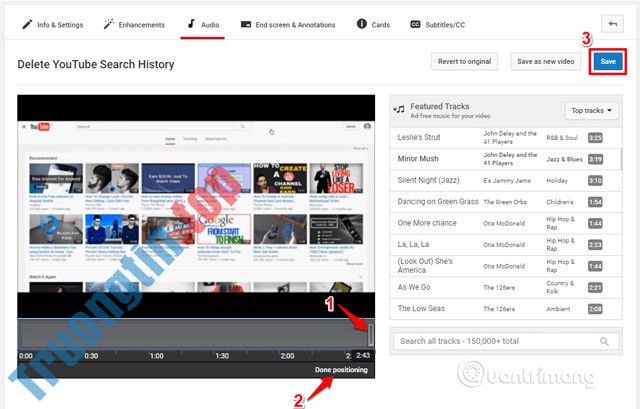Select (Look Out) She's America track
Screen dimensions: 640x409
(506, 266)
